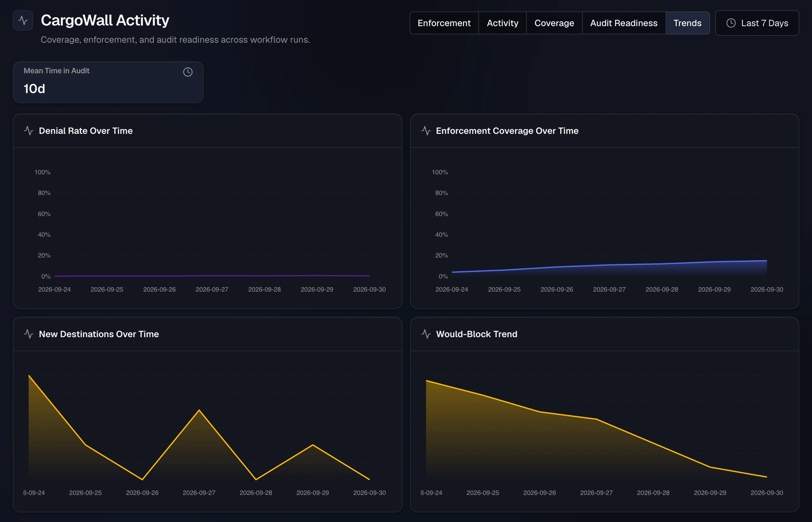Screen dimensions: 812x522
Task: Select the Audit Readiness tab
Action: click(x=624, y=23)
